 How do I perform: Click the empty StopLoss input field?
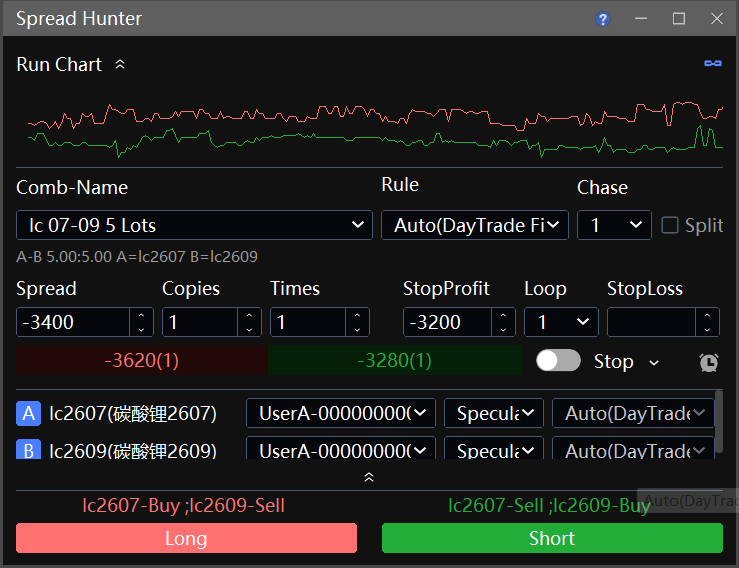coord(651,322)
